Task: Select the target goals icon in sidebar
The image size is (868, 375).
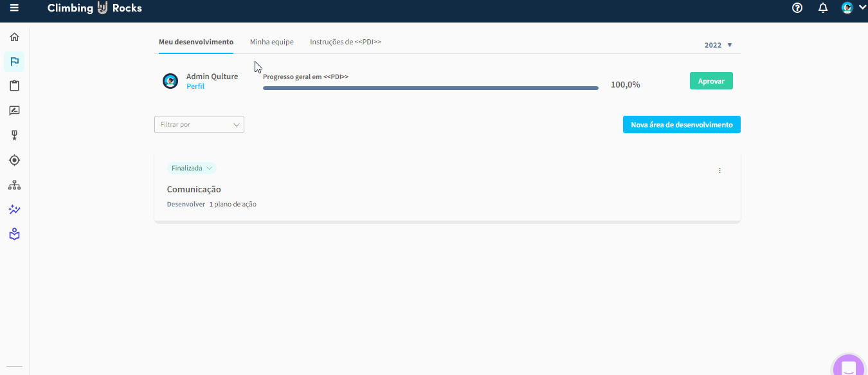Action: point(14,160)
